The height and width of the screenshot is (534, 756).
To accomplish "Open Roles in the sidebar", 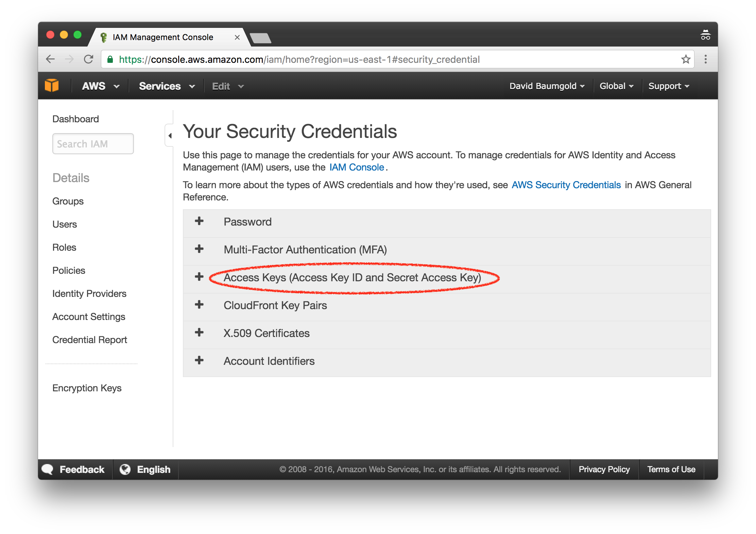I will tap(64, 247).
